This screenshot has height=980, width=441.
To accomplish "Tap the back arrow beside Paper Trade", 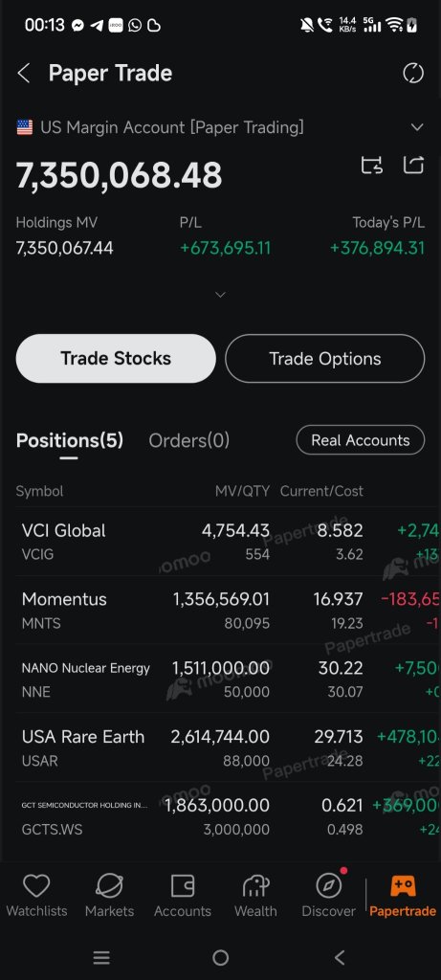I will (x=24, y=73).
